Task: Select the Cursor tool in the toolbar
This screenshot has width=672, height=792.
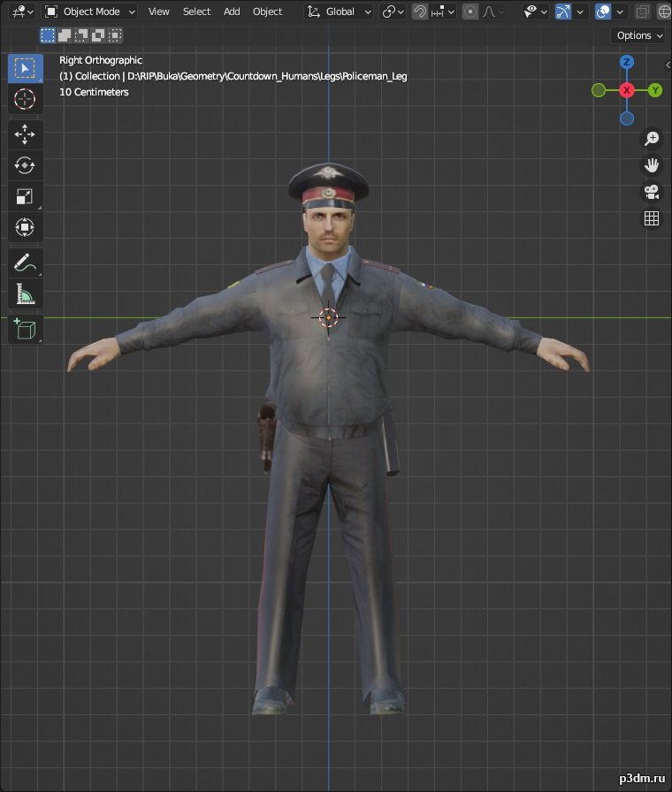Action: click(x=25, y=99)
